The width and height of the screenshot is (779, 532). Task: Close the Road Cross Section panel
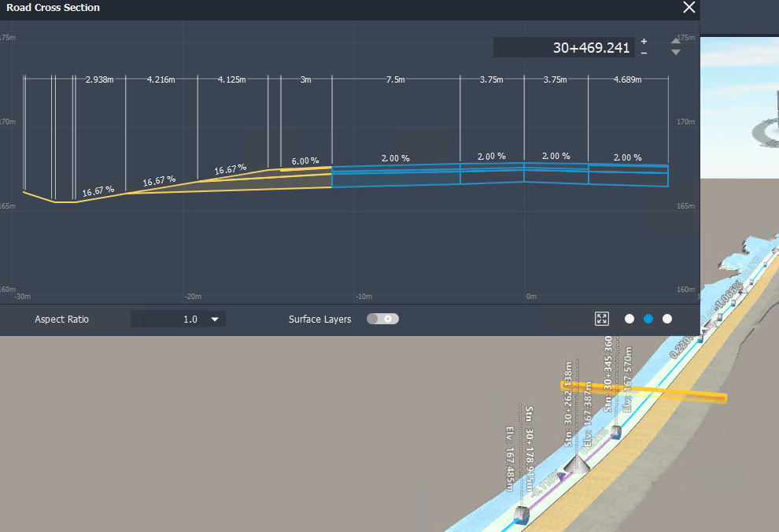click(689, 7)
